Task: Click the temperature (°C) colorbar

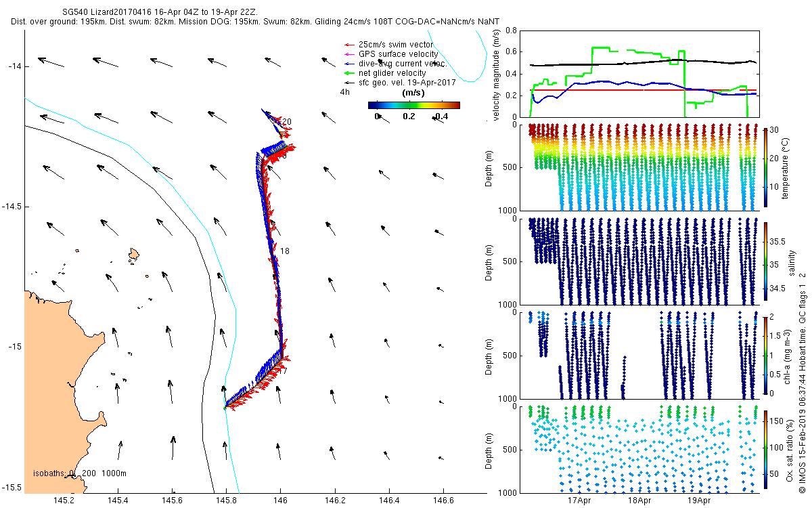Action: [765, 167]
